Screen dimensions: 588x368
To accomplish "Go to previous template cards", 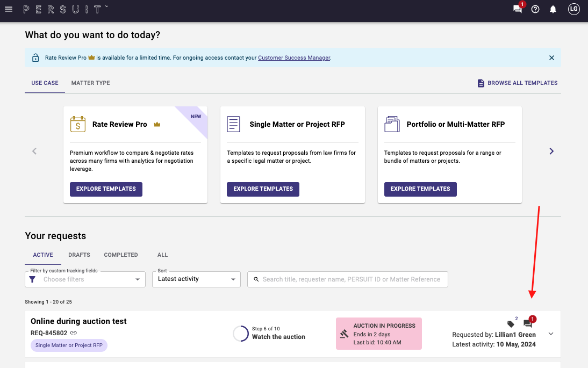I will (x=34, y=151).
